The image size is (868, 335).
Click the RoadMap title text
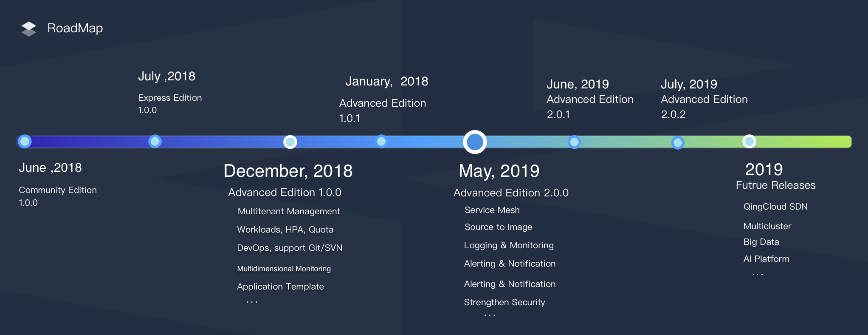75,28
